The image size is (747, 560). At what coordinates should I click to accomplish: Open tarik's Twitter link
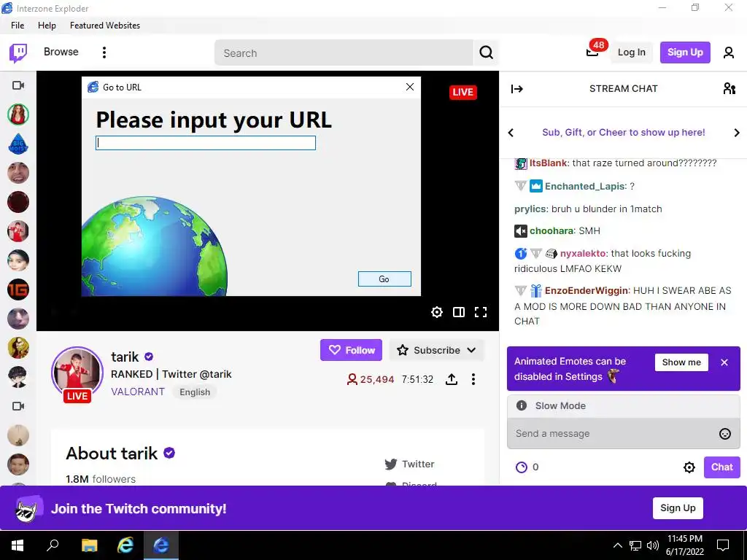point(410,464)
